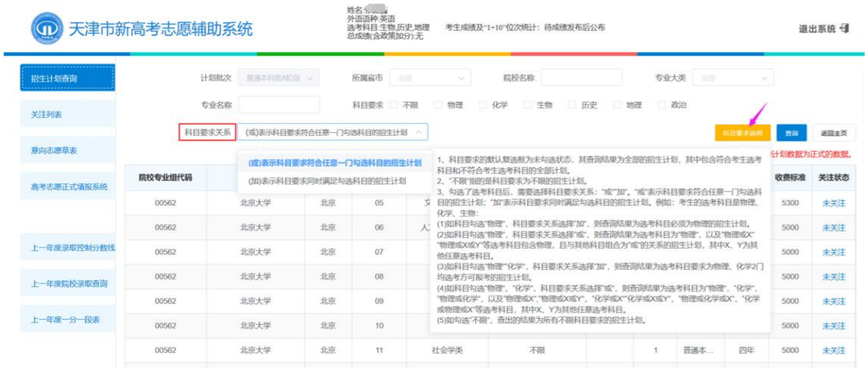This screenshot has height=368, width=868.
Task: Enable the 历史 subject checkbox
Action: coord(573,105)
